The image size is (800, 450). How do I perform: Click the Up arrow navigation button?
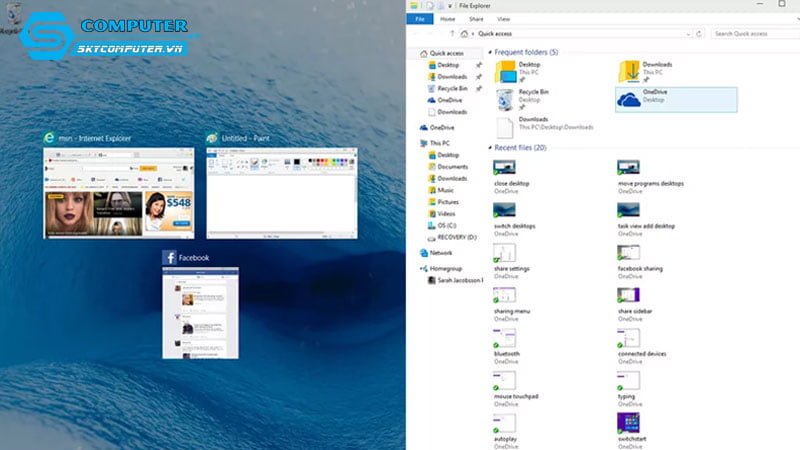tap(451, 34)
